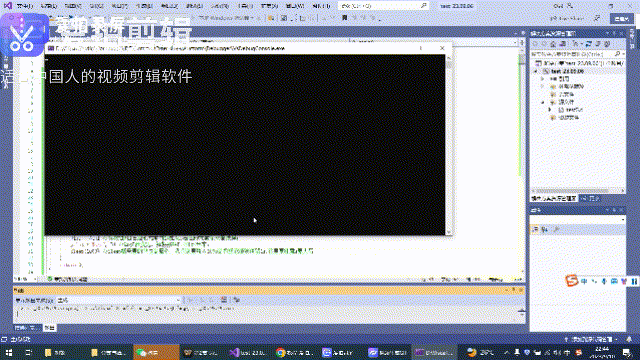640x360 pixels.
Task: Open the 编辑 (Edit) menu
Action: 49,6
